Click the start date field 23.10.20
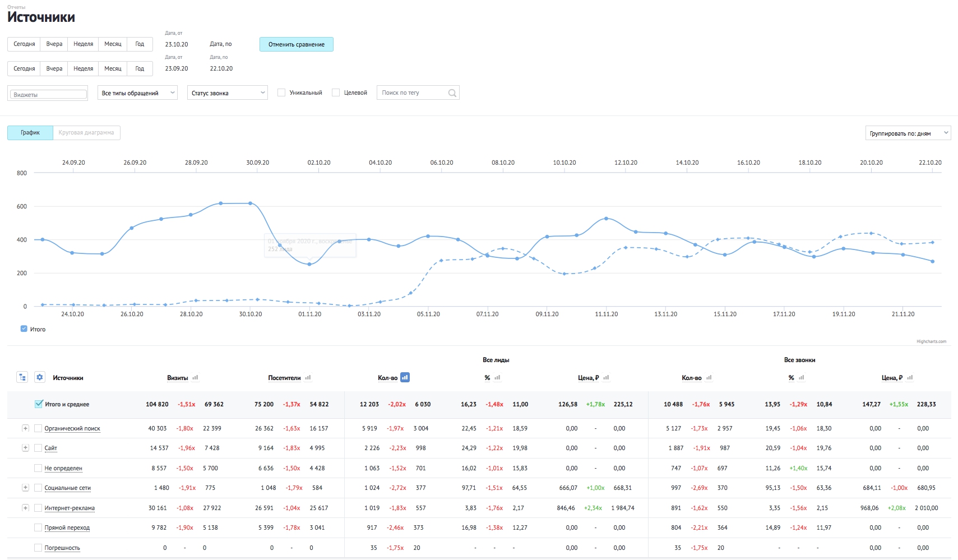This screenshot has height=560, width=958. pos(177,44)
